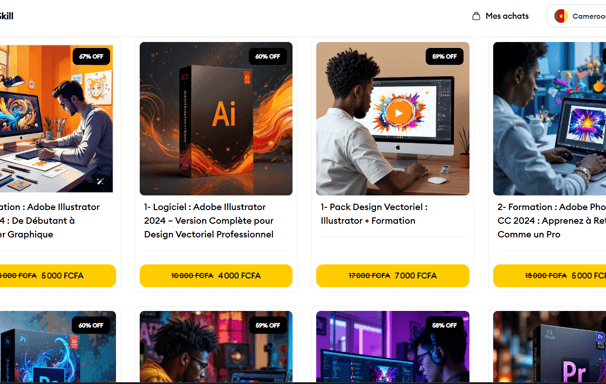This screenshot has height=384, width=606.
Task: Click the Pr logo on the Premiere box image
Action: pos(574,370)
